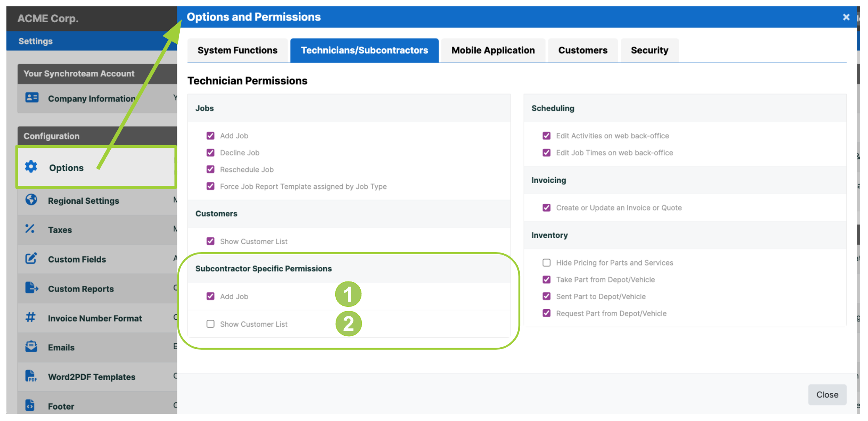
Task: Click the Custom Fields edit icon
Action: pos(31,258)
